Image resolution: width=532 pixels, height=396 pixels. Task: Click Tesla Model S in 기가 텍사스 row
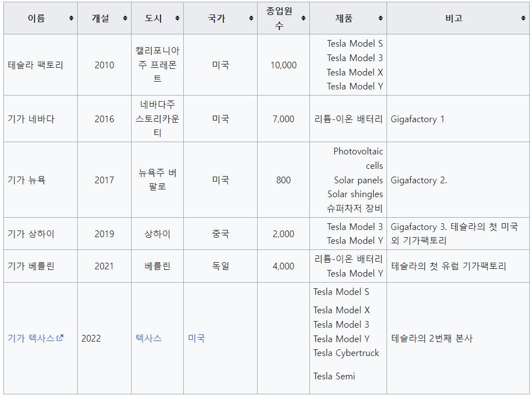(341, 292)
